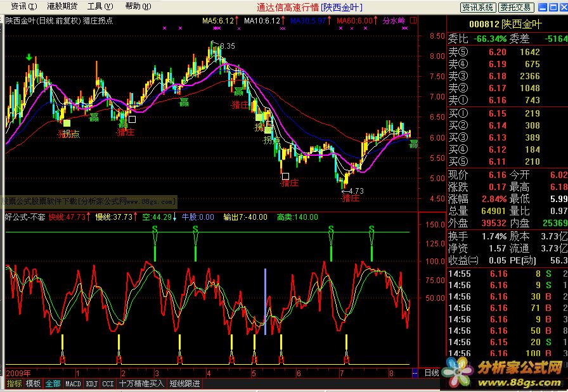Select the 全部 indicator tab
568x392 pixels.
pos(53,384)
